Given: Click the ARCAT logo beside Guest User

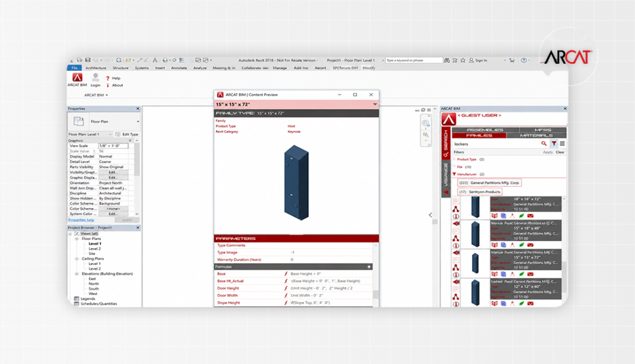Looking at the screenshot, I should (x=449, y=119).
